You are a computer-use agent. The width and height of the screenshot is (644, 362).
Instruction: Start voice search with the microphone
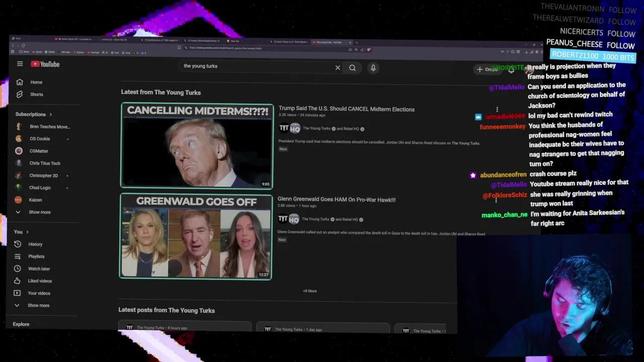373,68
